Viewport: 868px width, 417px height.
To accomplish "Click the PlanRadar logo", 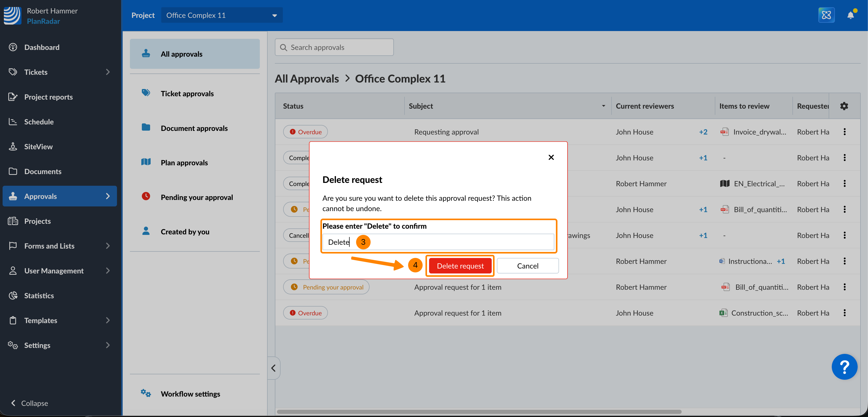I will click(12, 16).
